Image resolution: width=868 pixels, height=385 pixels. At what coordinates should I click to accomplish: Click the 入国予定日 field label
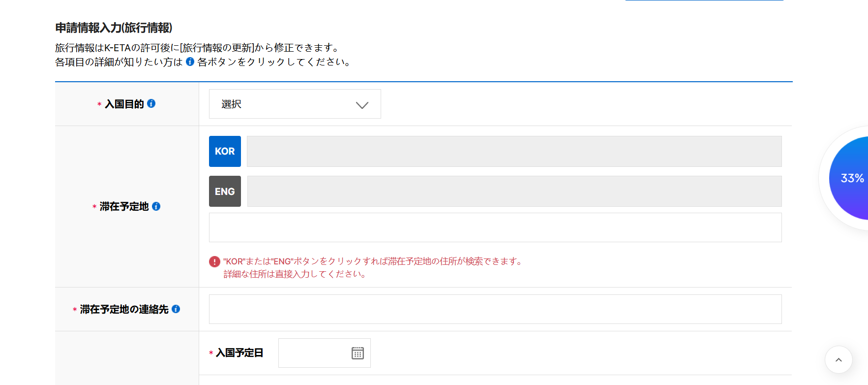pos(239,353)
